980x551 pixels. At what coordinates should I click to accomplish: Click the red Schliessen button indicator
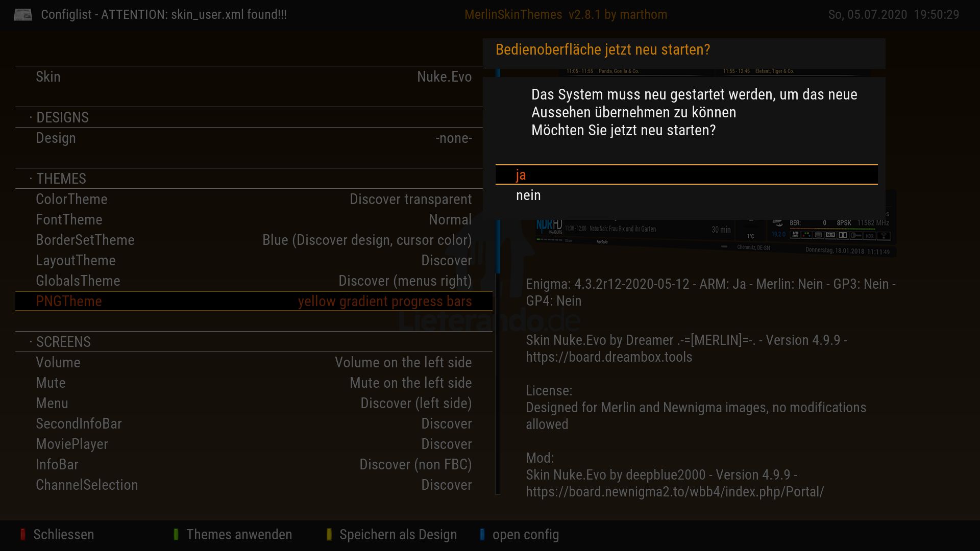click(x=22, y=534)
